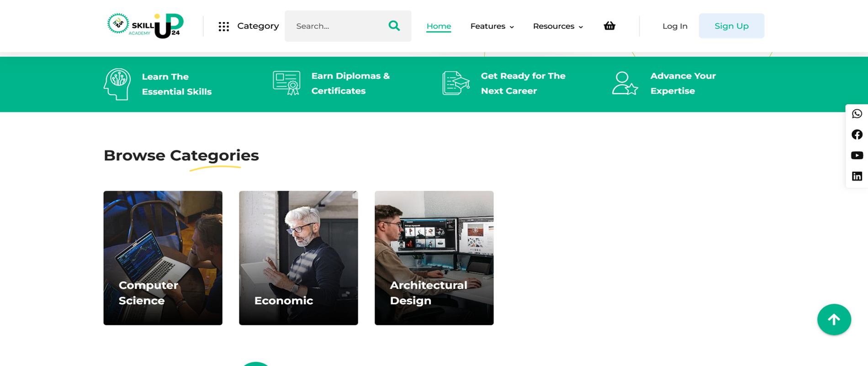Click the Sign Up button
Image resolution: width=868 pixels, height=366 pixels.
pos(731,26)
